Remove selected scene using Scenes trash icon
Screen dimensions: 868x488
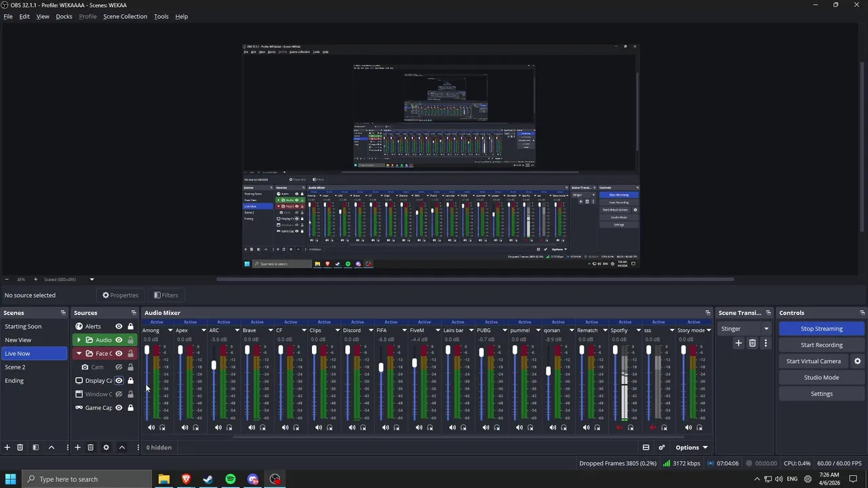point(20,447)
